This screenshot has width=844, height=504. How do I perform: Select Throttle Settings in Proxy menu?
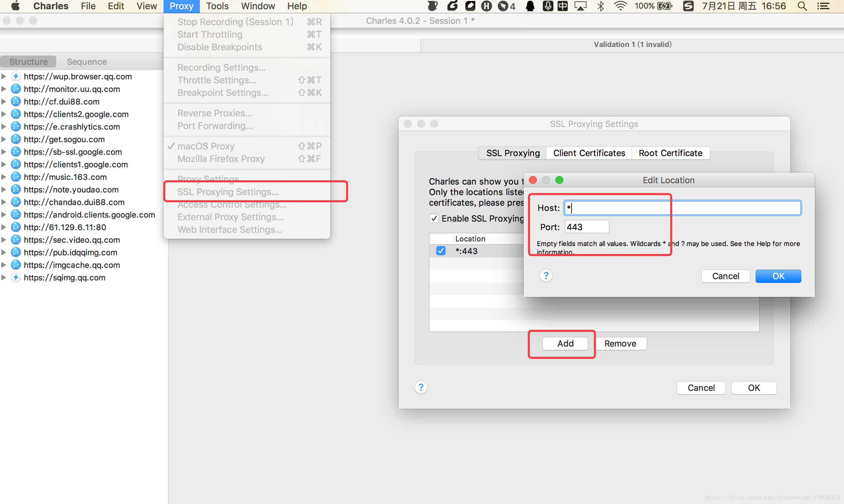pyautogui.click(x=247, y=80)
